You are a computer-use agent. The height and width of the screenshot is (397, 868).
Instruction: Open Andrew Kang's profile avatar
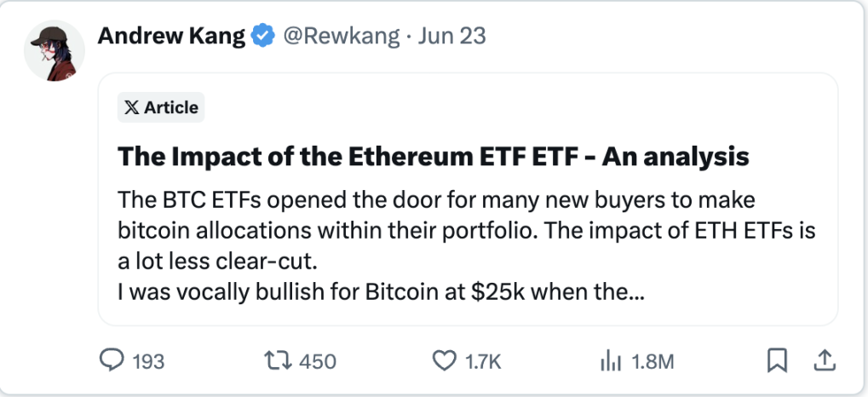(55, 51)
